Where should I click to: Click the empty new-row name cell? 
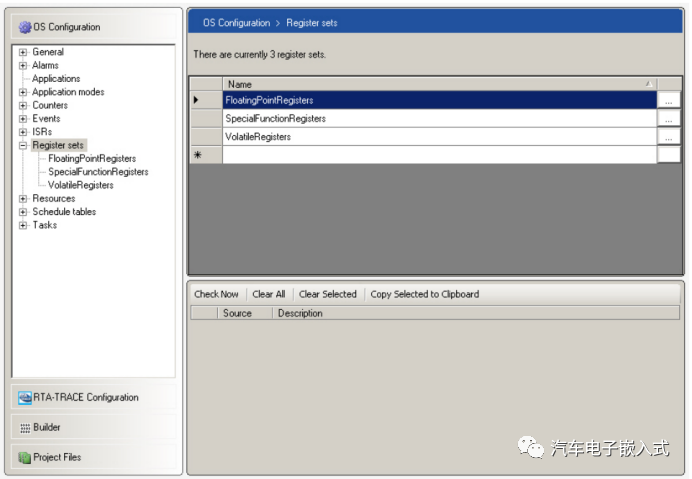pyautogui.click(x=440, y=155)
